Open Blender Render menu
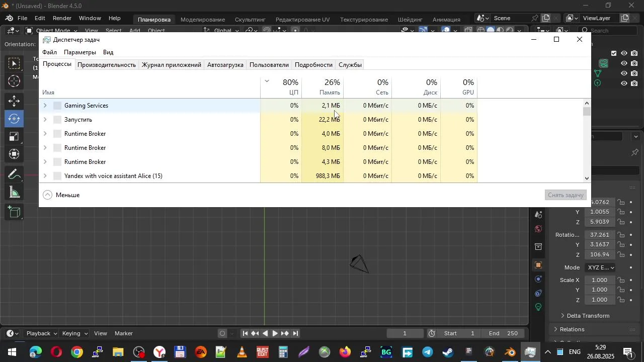 (x=62, y=18)
